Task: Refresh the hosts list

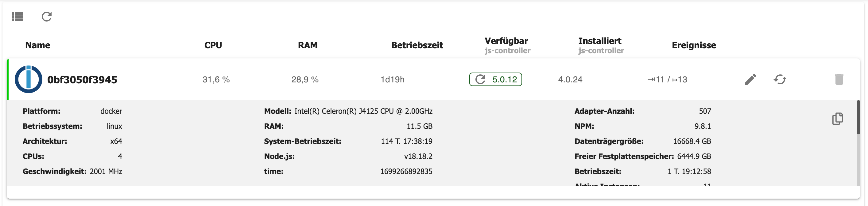Action: 47,16
